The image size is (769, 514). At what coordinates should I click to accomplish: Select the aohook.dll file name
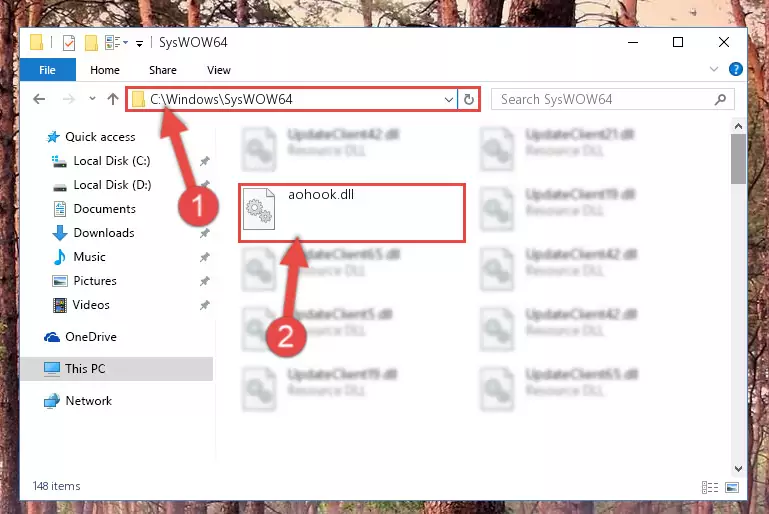tap(321, 195)
